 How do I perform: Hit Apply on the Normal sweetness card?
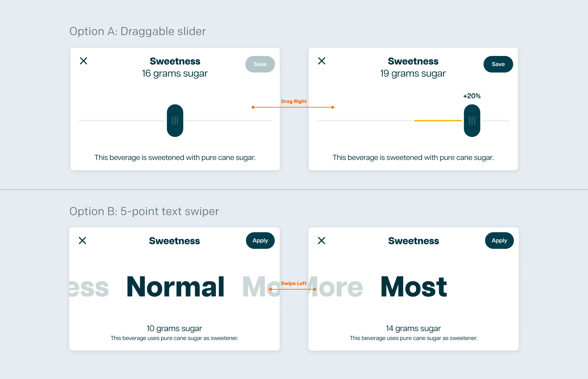point(260,240)
